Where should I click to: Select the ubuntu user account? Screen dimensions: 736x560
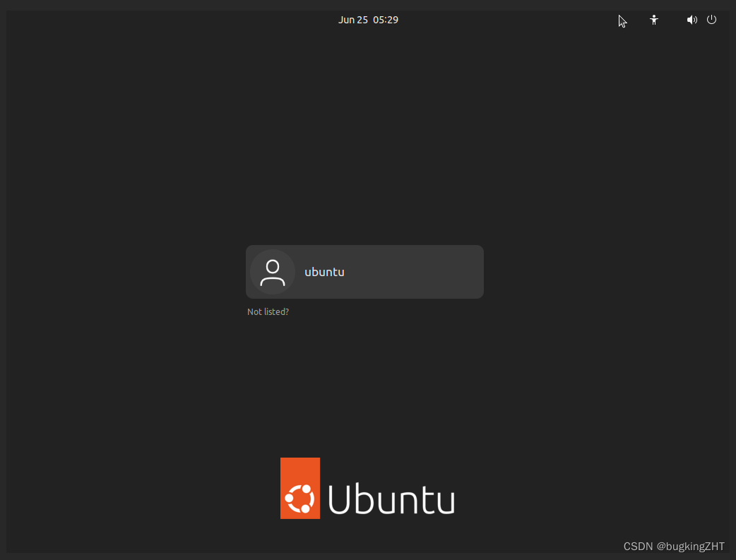click(x=364, y=272)
